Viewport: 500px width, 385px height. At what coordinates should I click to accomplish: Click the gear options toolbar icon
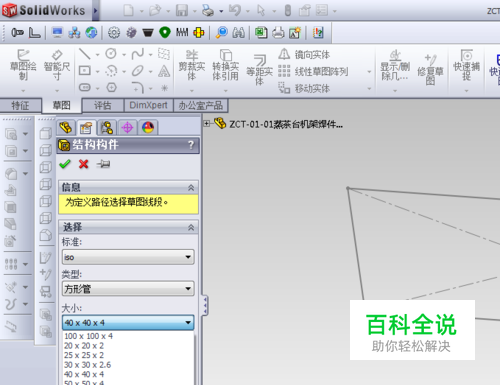tap(114, 32)
